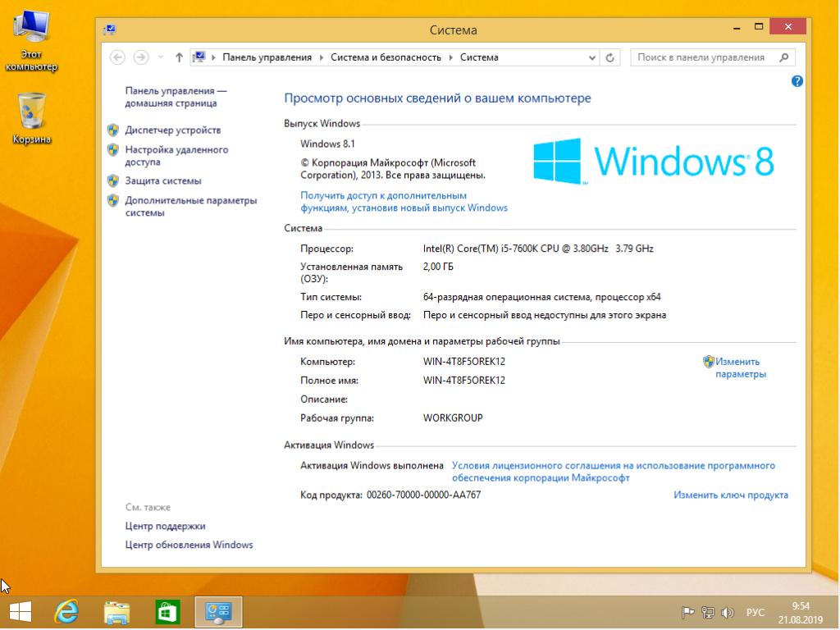This screenshot has height=630, width=840.
Task: Click the System window title bar icon
Action: pos(110,30)
